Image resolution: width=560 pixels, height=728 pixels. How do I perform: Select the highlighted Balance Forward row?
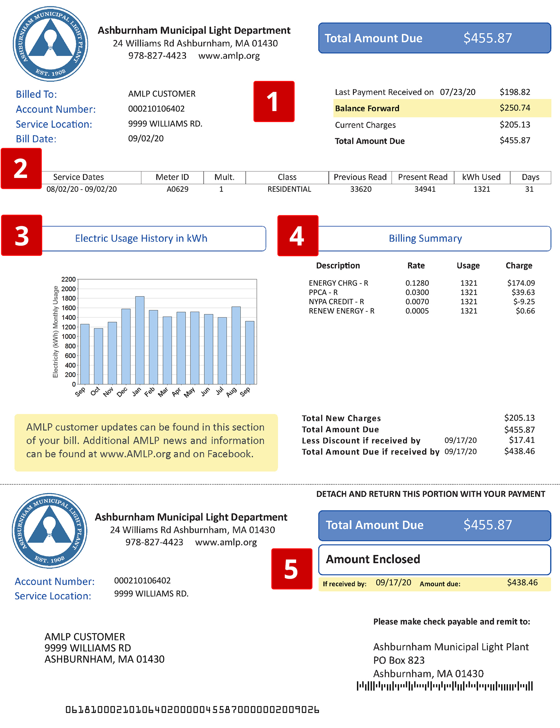[x=442, y=108]
